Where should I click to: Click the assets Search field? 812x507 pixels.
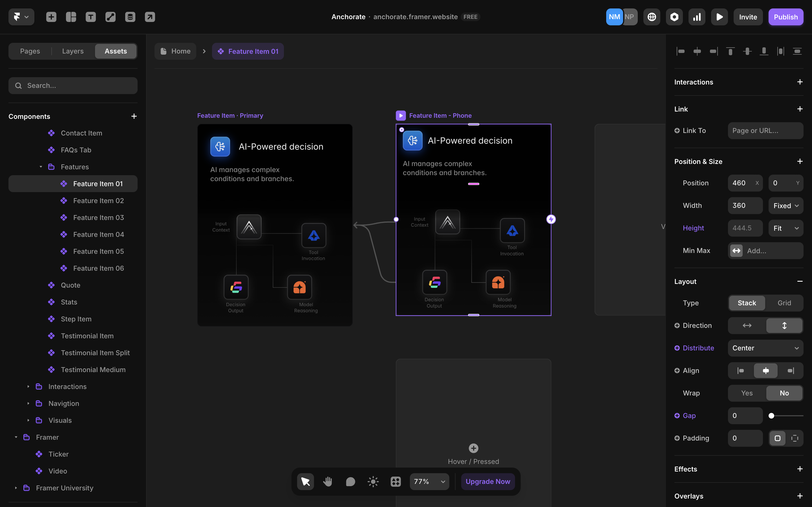point(73,86)
